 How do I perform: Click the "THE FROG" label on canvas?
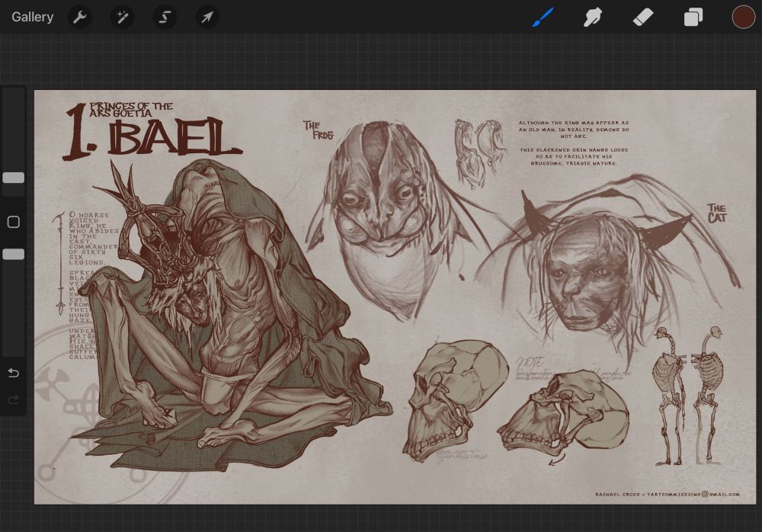tap(319, 130)
